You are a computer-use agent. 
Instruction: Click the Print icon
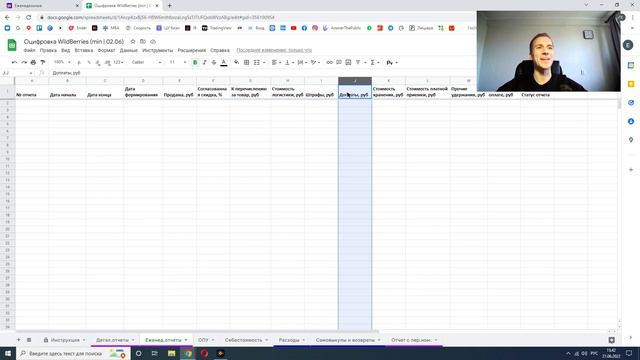click(x=33, y=62)
